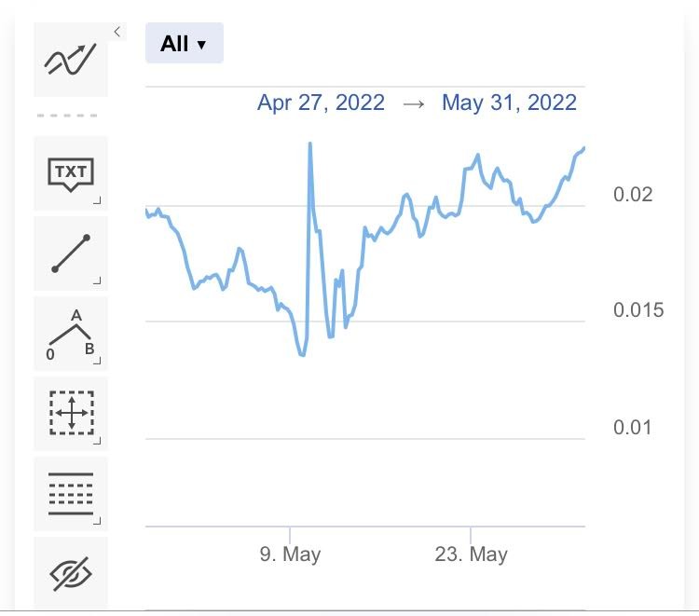This screenshot has height=616, width=699.
Task: Expand text tool options corner arrow
Action: click(97, 200)
